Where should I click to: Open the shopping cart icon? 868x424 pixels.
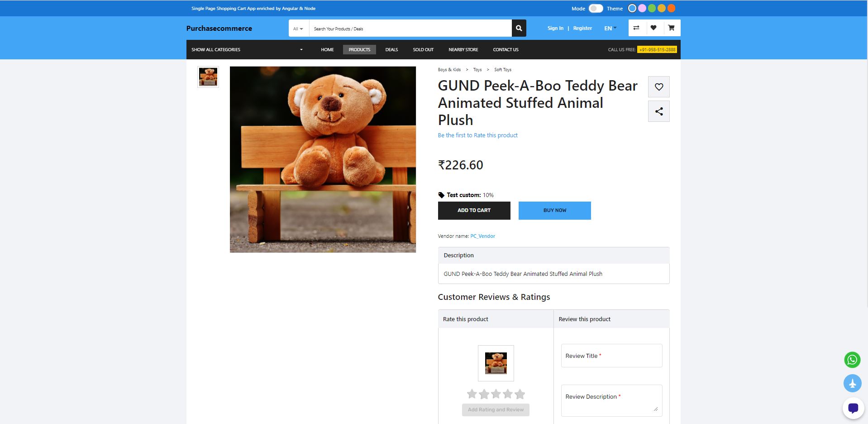(671, 28)
